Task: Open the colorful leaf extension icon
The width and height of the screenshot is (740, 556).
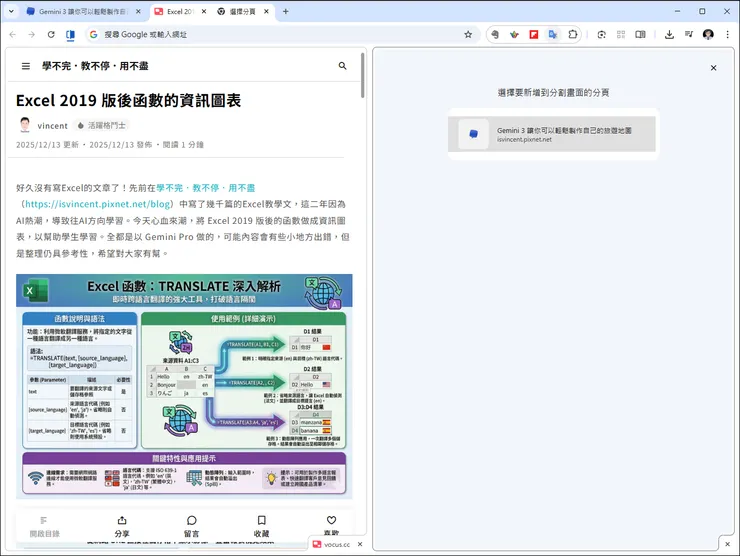Action: tap(514, 34)
